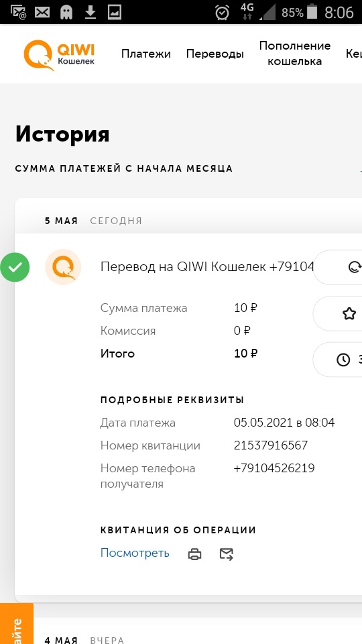Print the receipt using printer icon
The width and height of the screenshot is (362, 644).
tap(194, 554)
